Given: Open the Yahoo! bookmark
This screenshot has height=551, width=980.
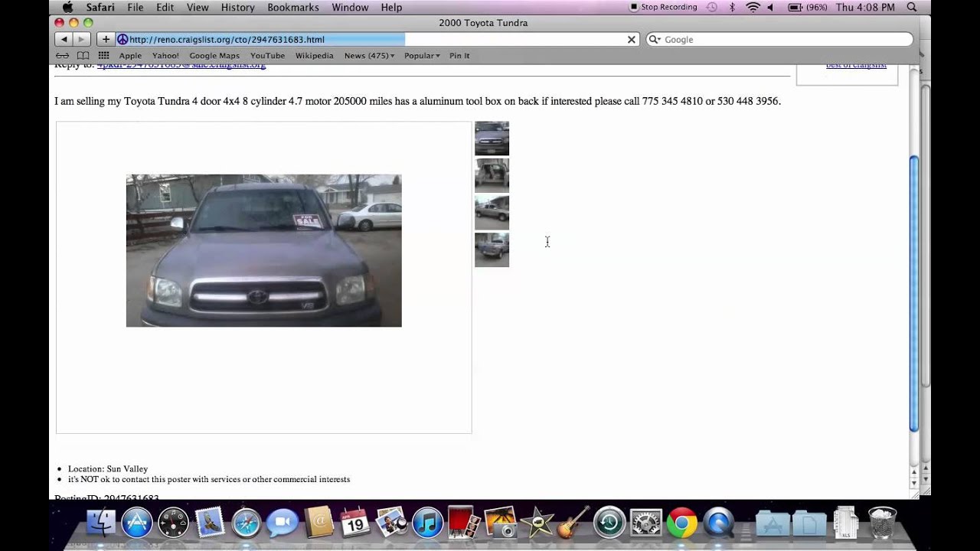Looking at the screenshot, I should coord(165,55).
